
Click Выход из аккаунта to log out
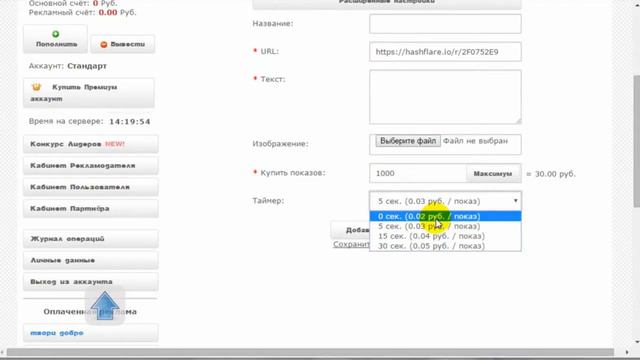point(91,282)
